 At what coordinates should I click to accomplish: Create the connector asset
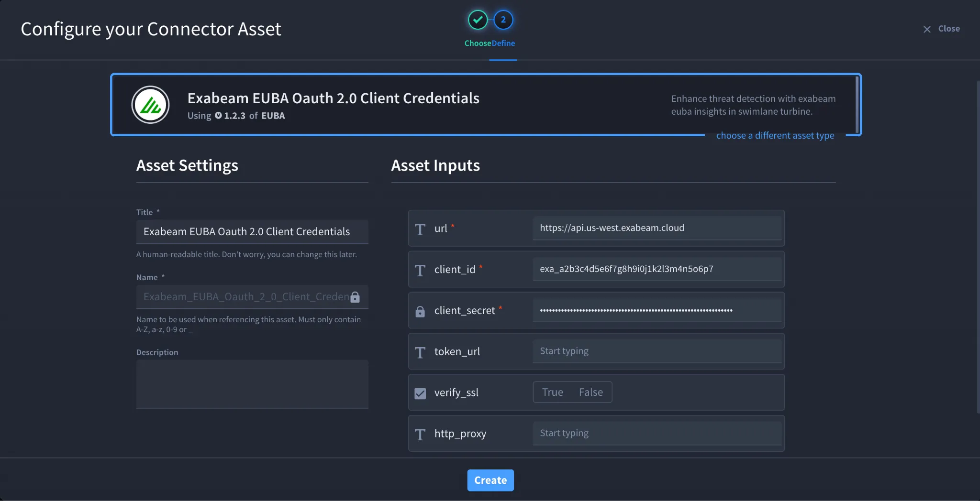(490, 480)
